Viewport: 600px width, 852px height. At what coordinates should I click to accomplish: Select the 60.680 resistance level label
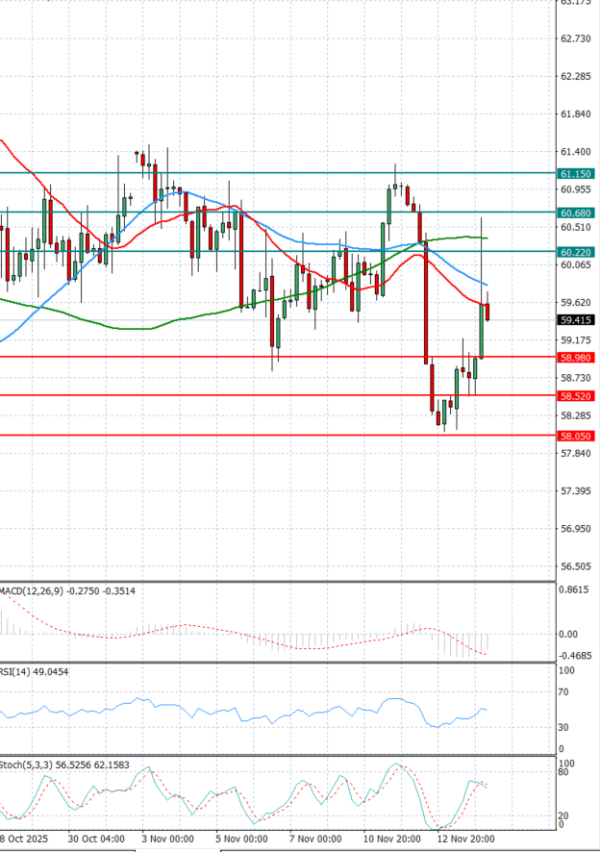[x=574, y=213]
